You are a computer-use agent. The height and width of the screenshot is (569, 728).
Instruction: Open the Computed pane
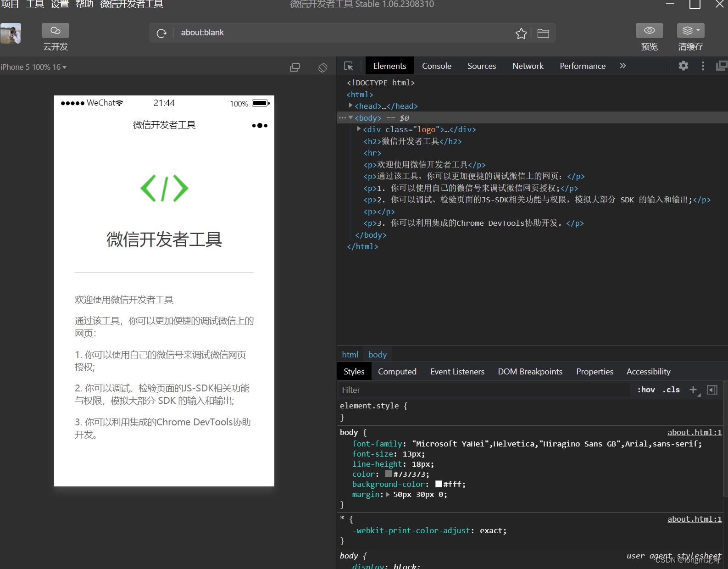[x=397, y=372]
